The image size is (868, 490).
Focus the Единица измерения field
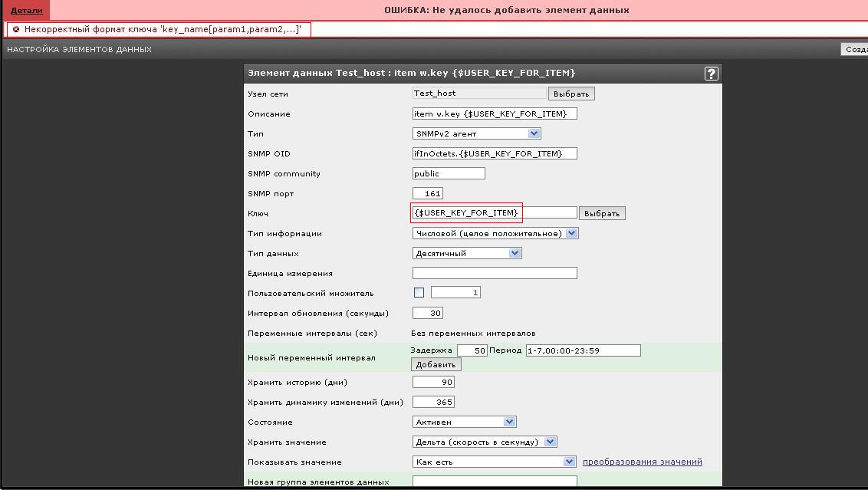click(x=495, y=273)
